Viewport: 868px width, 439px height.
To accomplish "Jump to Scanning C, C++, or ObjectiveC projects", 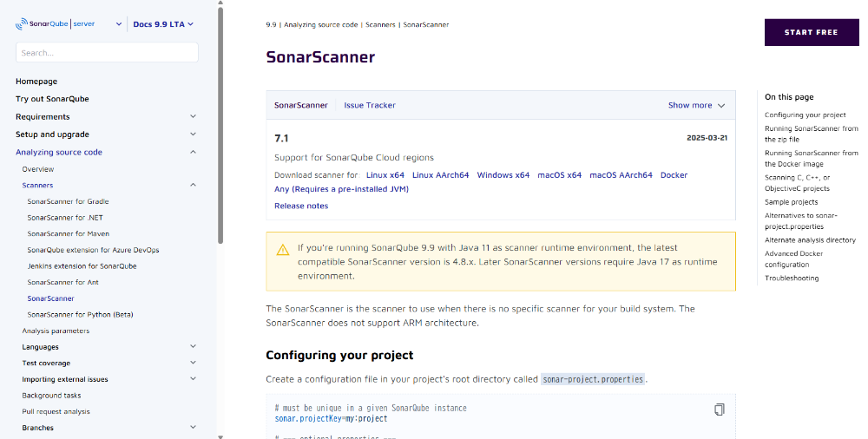I will [x=798, y=183].
